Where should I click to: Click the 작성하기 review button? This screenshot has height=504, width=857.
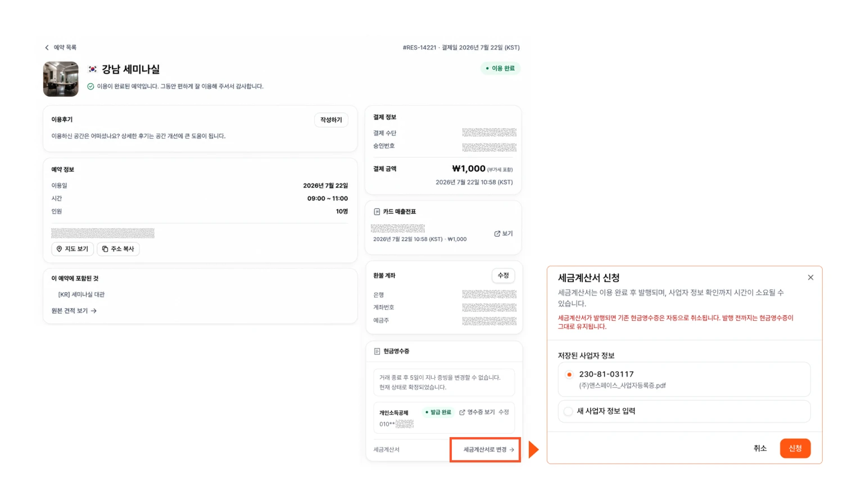(331, 120)
